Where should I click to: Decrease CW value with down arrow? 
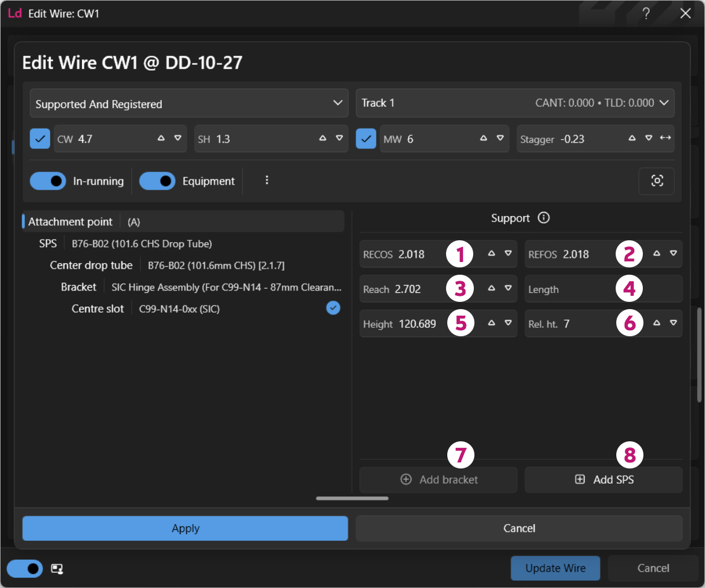(178, 138)
